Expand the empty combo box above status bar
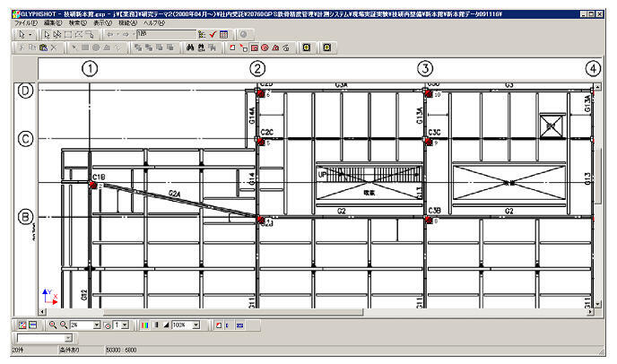 [x=69, y=338]
